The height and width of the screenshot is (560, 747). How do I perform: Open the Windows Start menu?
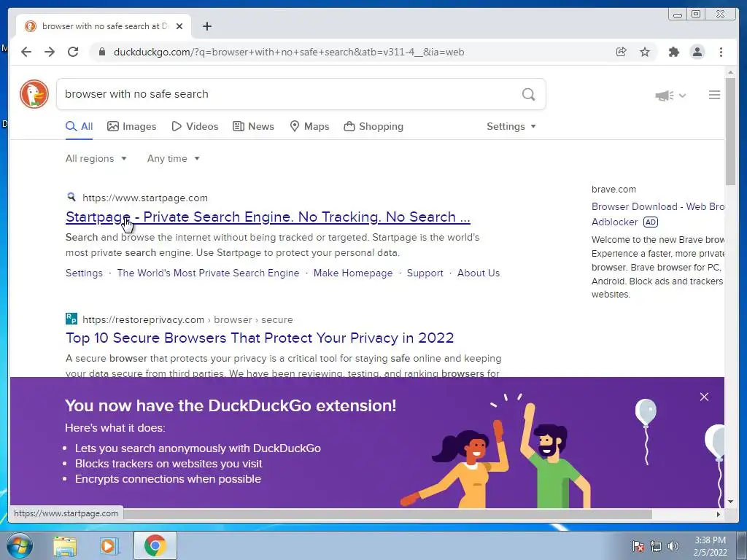(20, 545)
